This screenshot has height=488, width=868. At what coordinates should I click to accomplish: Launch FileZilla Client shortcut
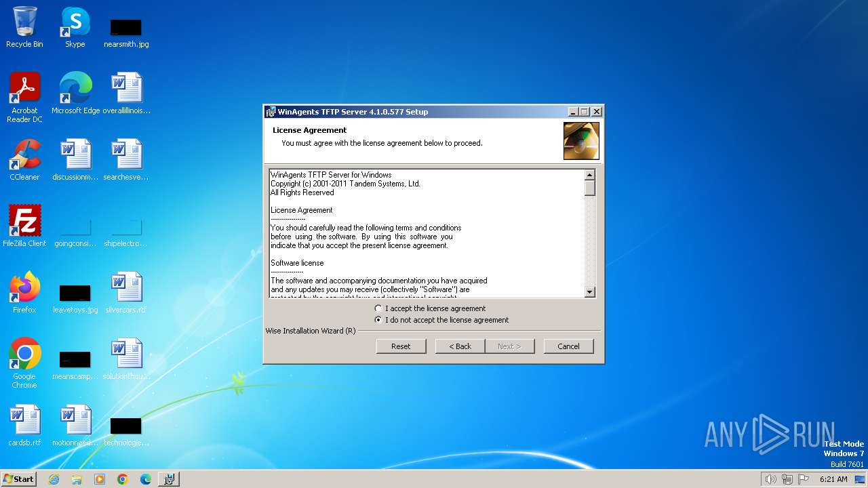coord(24,226)
